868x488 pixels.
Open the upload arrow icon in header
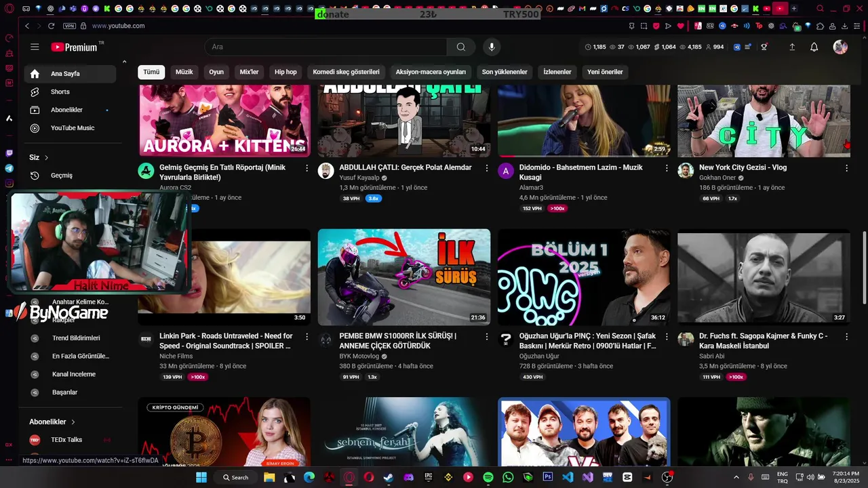tap(792, 47)
